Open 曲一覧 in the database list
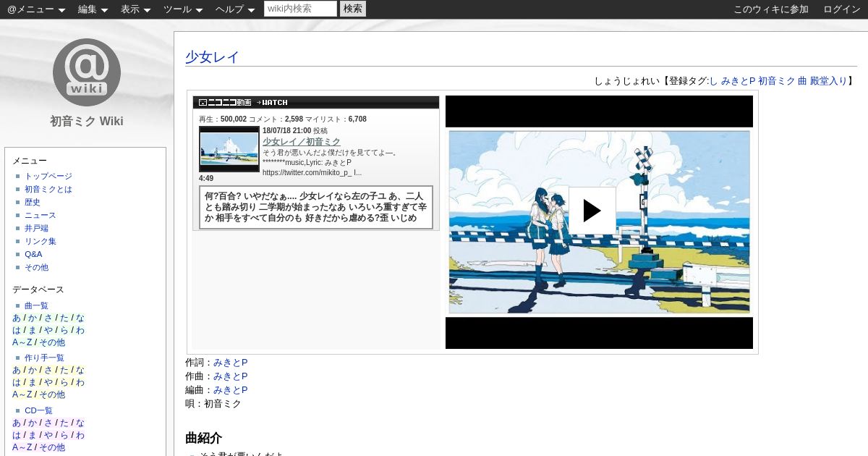 click(36, 305)
